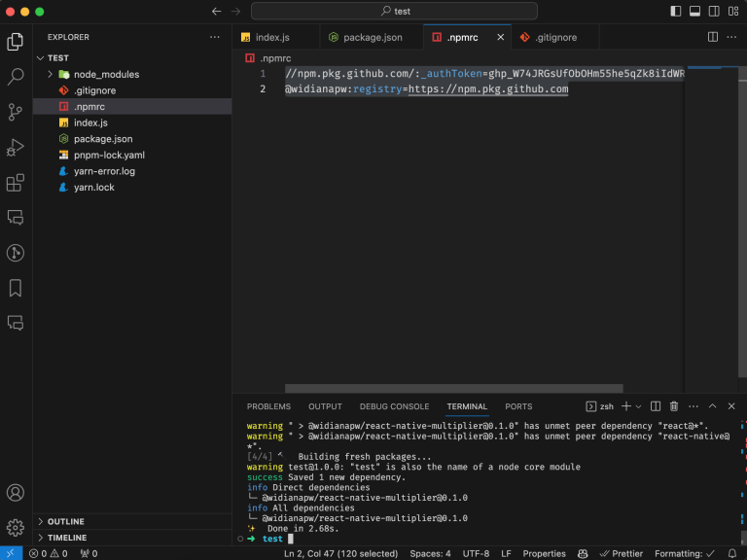747x560 pixels.
Task: Open yarn-error.log in the explorer
Action: tap(104, 171)
